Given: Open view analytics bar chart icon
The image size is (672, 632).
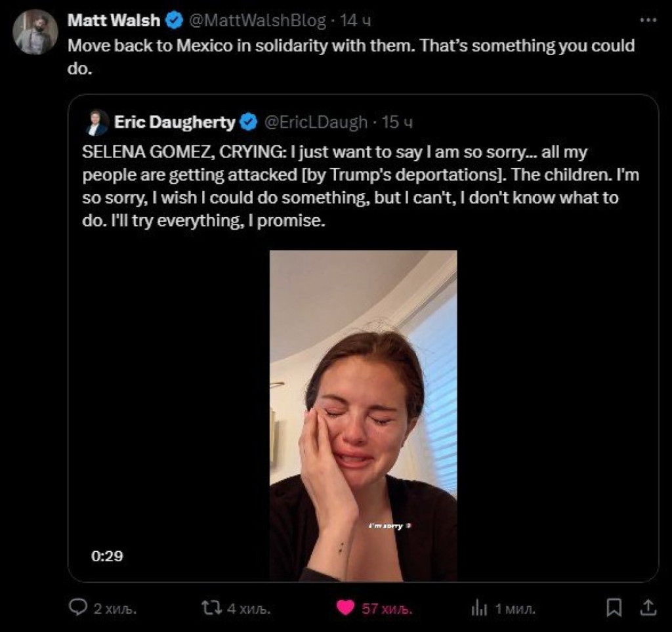Looking at the screenshot, I should point(479,608).
